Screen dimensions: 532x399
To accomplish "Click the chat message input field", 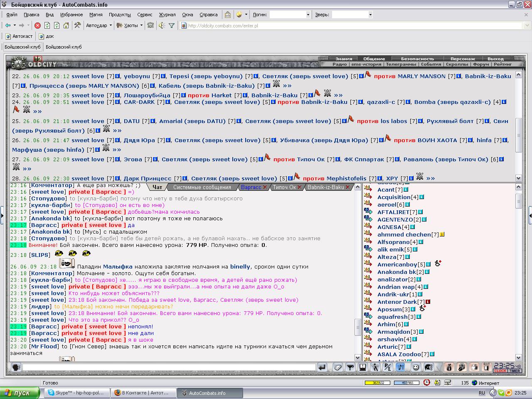I will [169, 367].
